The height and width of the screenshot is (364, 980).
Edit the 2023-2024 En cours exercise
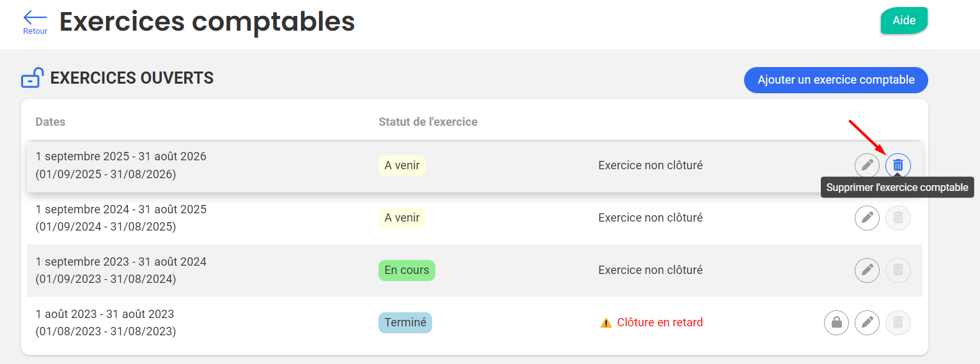click(867, 270)
